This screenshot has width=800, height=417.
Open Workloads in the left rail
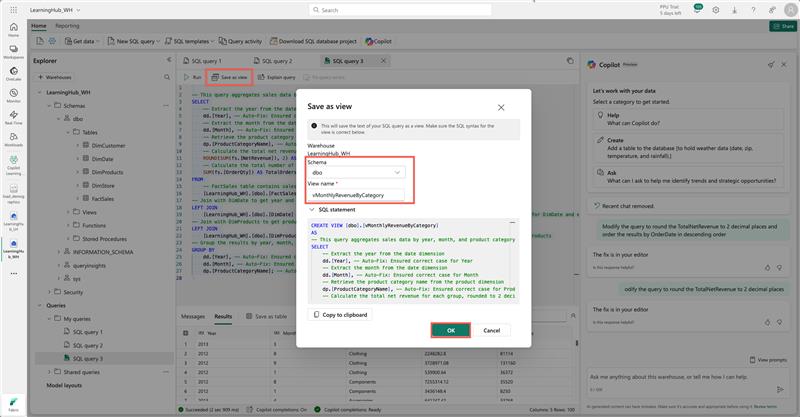pyautogui.click(x=13, y=139)
